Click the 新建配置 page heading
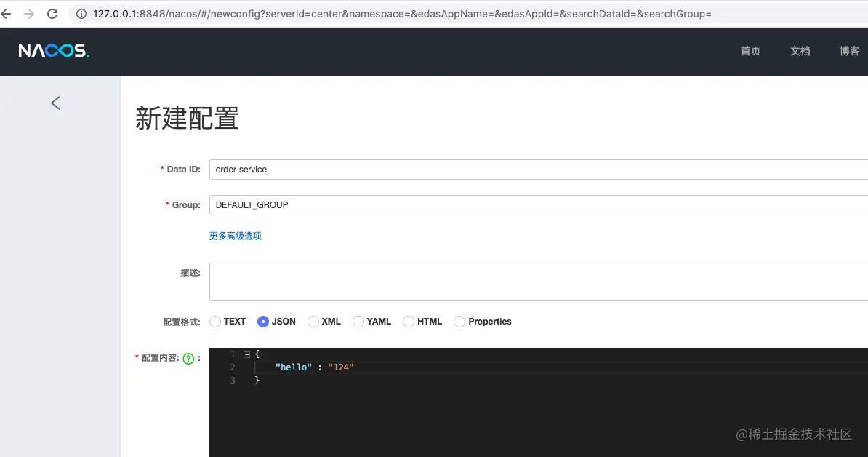The width and height of the screenshot is (868, 457). coord(187,119)
